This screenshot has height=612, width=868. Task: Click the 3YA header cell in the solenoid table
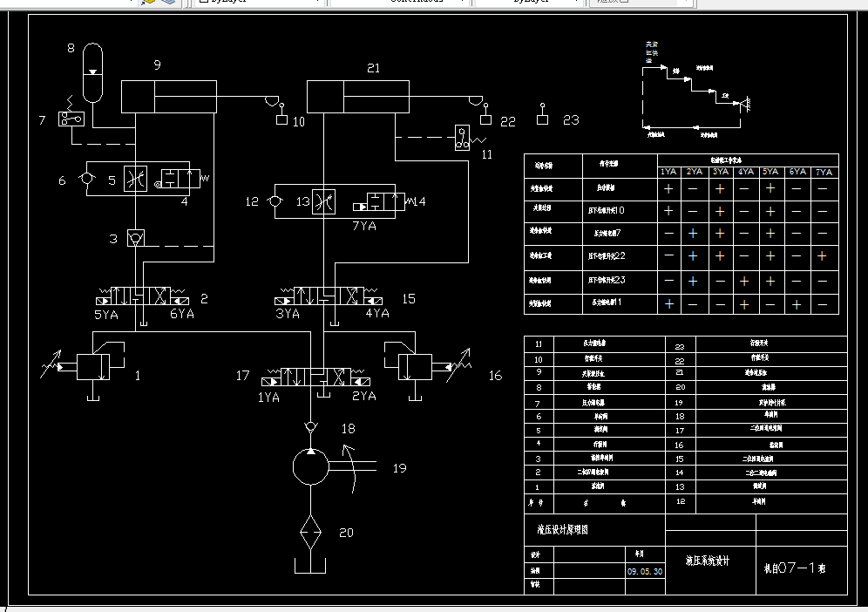[x=720, y=172]
